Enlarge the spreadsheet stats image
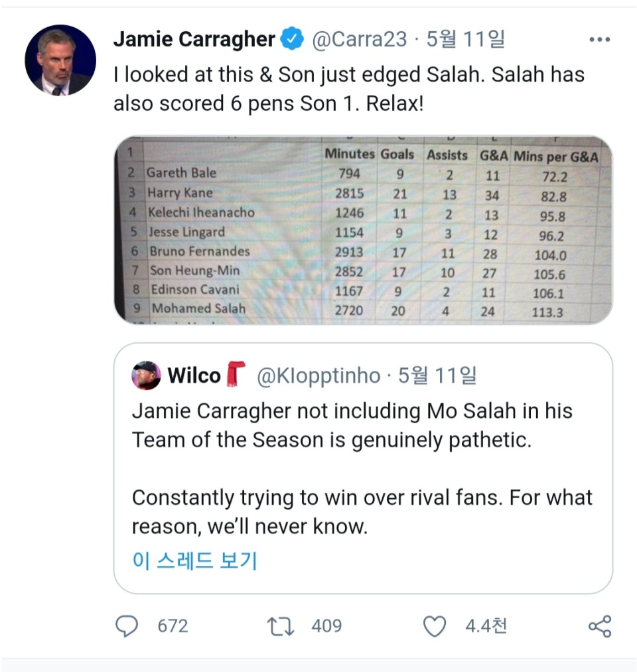Image resolution: width=637 pixels, height=672 pixels. coord(363,230)
